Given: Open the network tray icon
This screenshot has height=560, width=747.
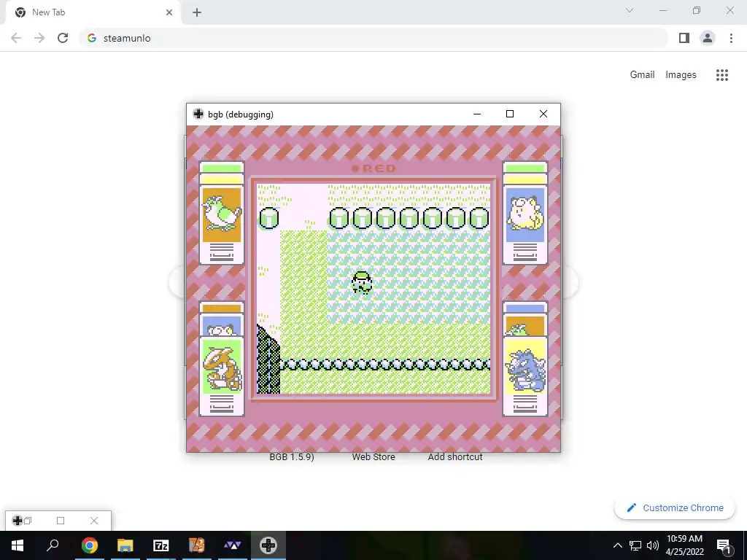Looking at the screenshot, I should [x=635, y=545].
